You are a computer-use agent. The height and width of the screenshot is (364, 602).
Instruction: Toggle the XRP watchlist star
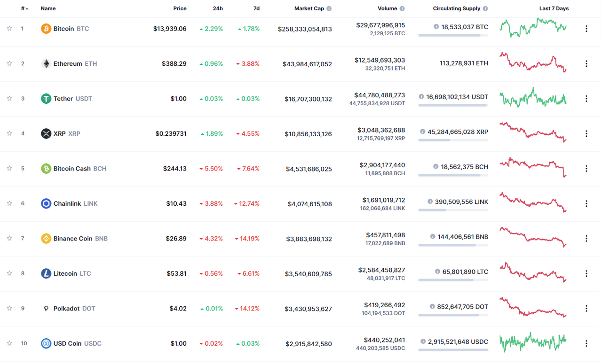click(9, 133)
